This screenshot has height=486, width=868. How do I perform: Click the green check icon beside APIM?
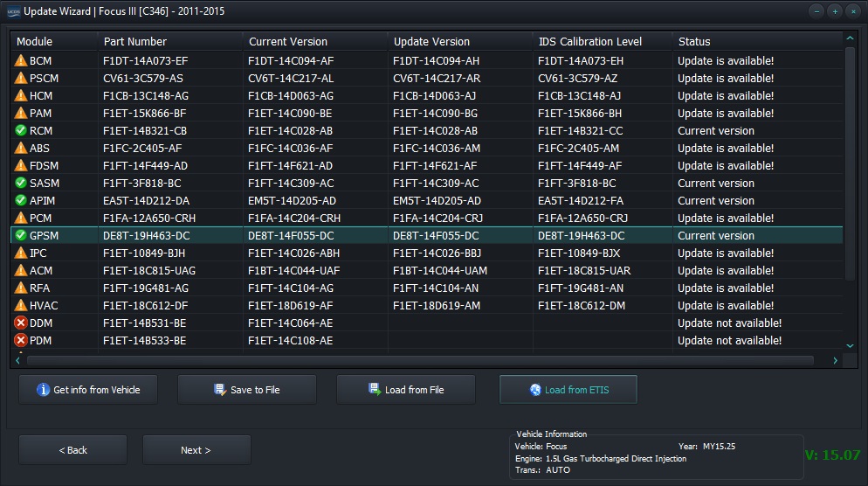pyautogui.click(x=21, y=201)
